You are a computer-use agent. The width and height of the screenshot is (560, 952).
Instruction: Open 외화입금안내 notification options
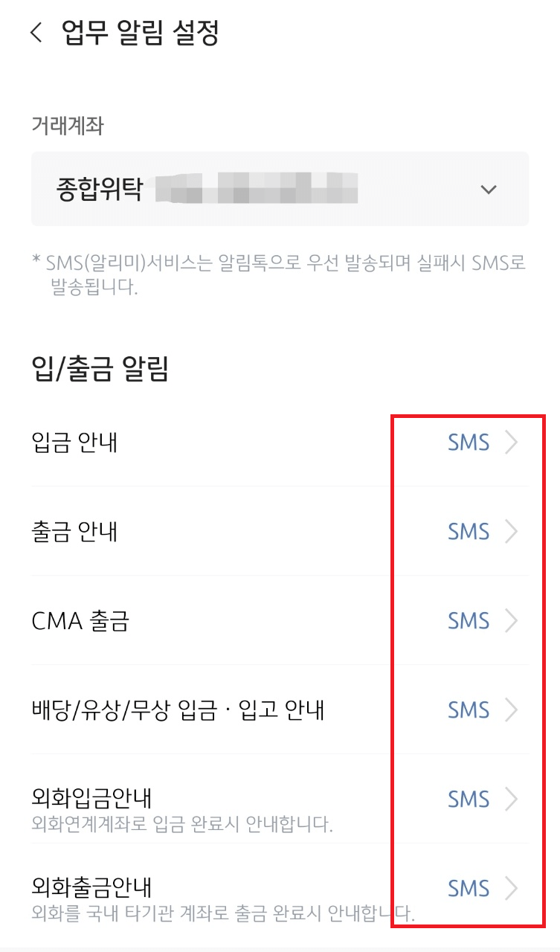(x=469, y=799)
